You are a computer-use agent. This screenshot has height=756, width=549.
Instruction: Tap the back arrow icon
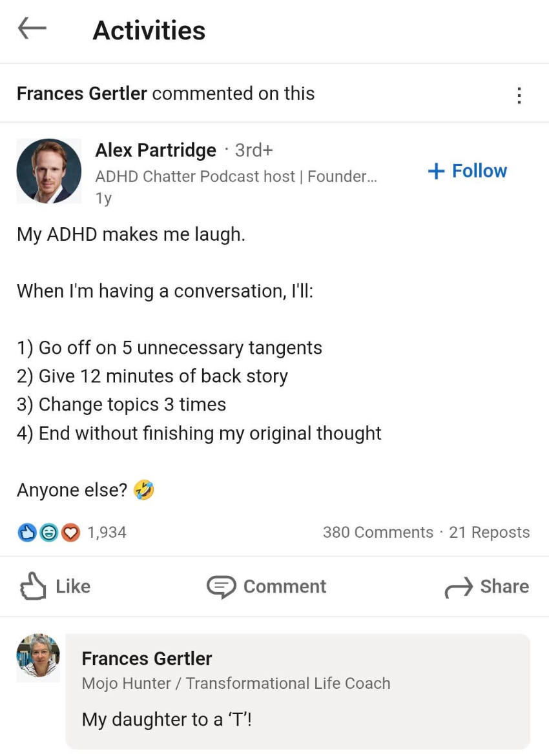click(32, 29)
